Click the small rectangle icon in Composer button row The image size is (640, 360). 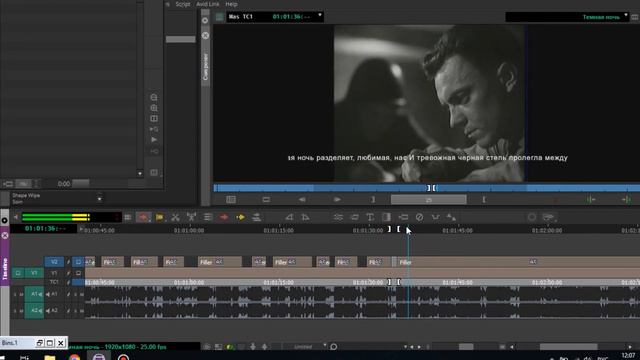pyautogui.click(x=266, y=200)
